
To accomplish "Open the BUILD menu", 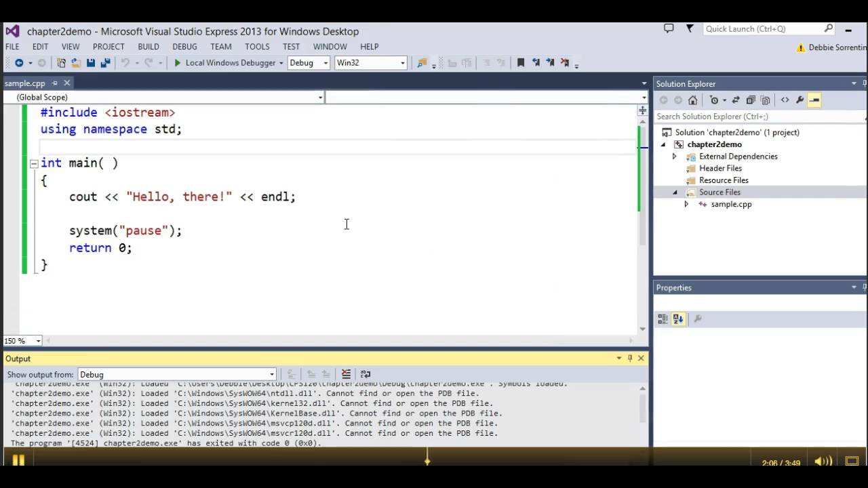I will tap(149, 47).
